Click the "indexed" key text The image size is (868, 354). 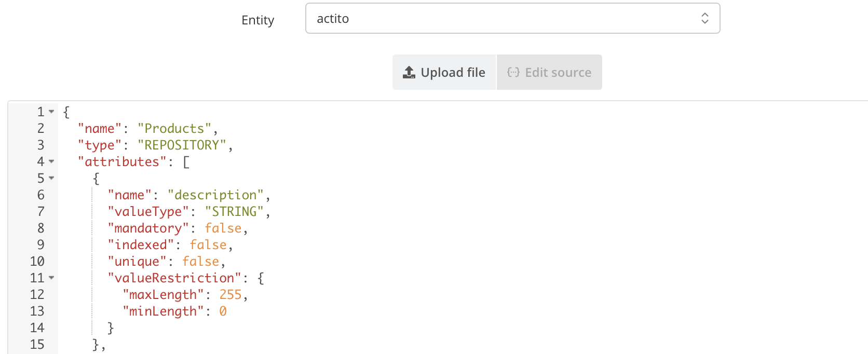click(141, 244)
